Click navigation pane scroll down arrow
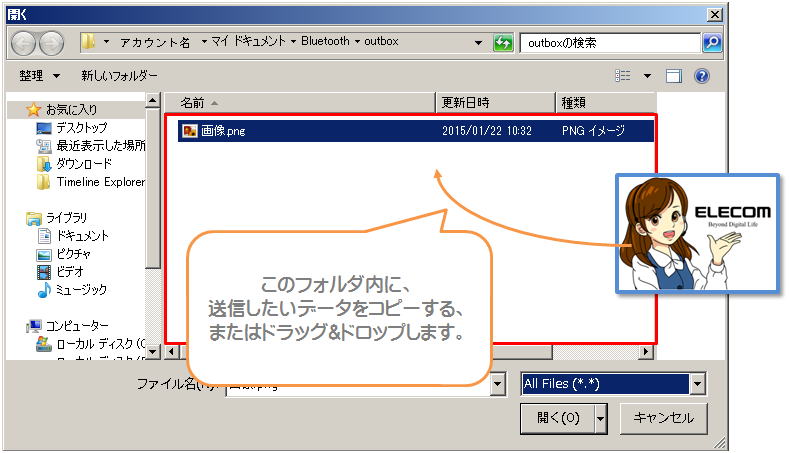This screenshot has height=453, width=790. [153, 351]
